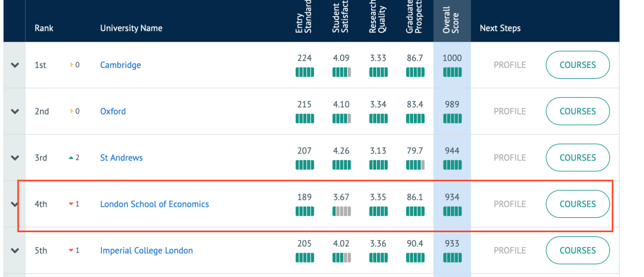Viewport: 644px width, 277px height.
Task: Expand the St Andrews row chevron
Action: tap(15, 158)
